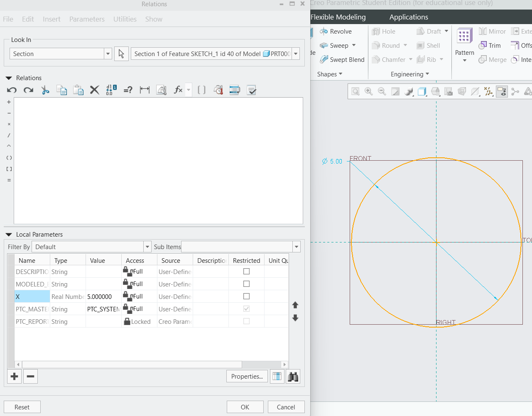Click the Trim tool
The image size is (532, 416).
coord(490,45)
